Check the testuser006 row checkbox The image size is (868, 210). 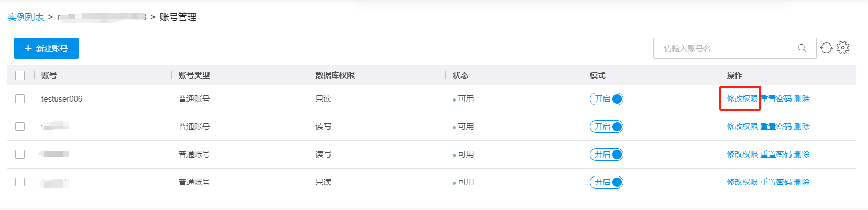(20, 99)
